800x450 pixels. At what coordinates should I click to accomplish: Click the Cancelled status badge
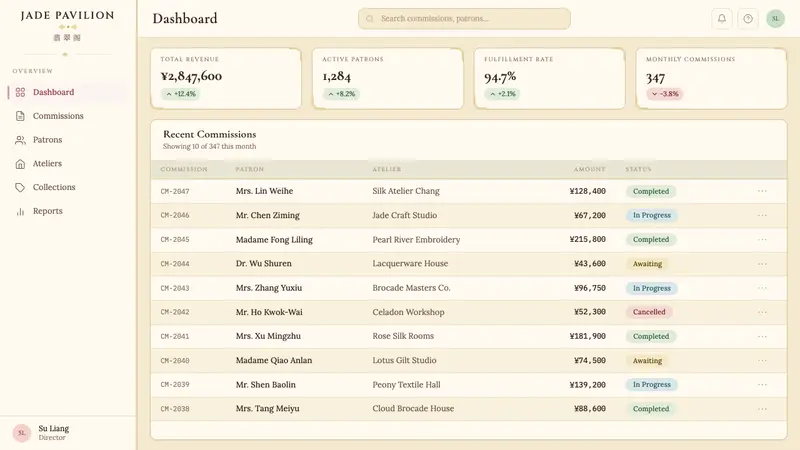tap(649, 312)
